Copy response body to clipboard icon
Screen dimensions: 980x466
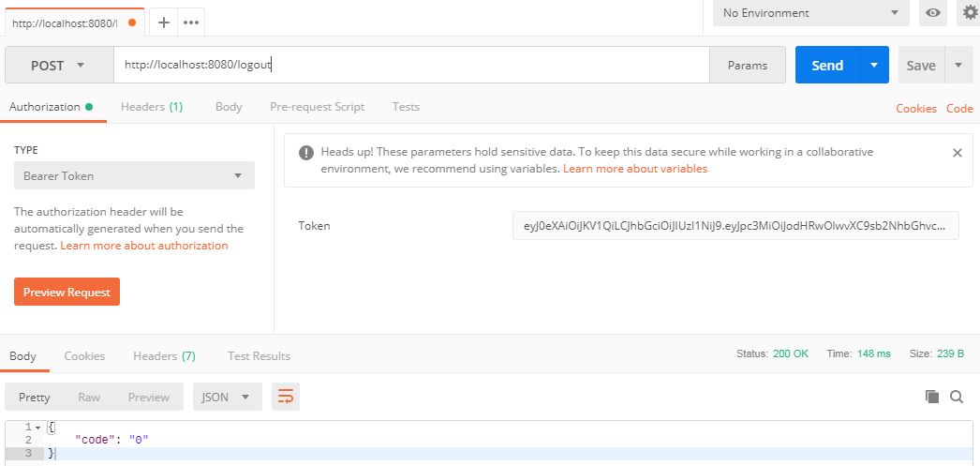(x=932, y=397)
